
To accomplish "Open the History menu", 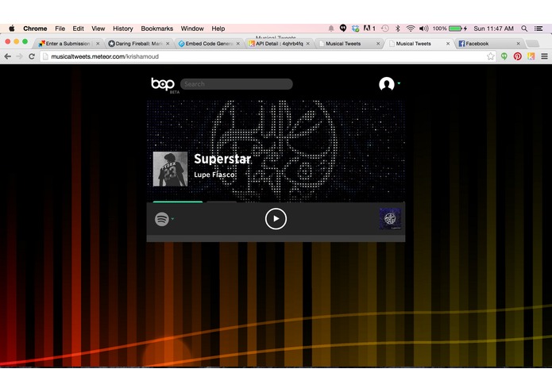I will (x=123, y=29).
